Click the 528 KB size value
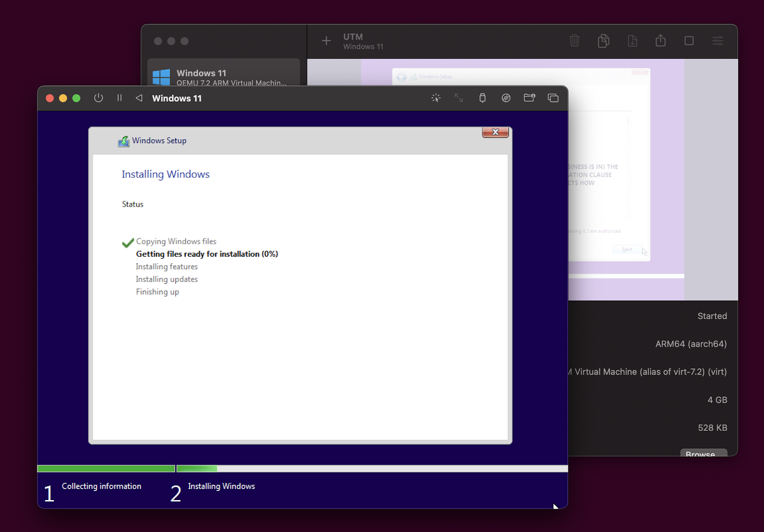 (x=712, y=428)
